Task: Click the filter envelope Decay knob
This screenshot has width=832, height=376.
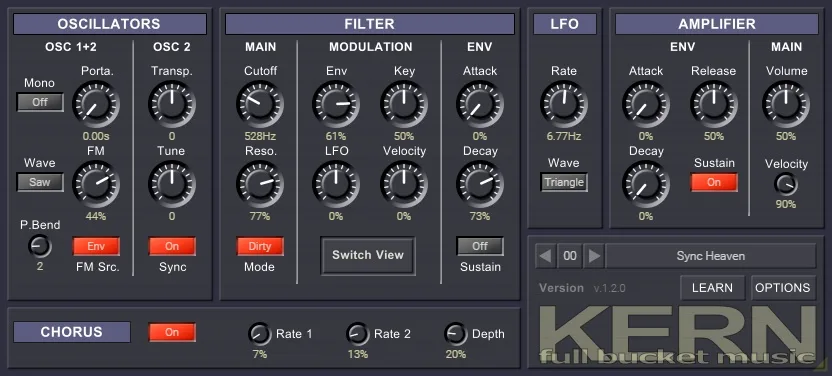Action: point(480,184)
